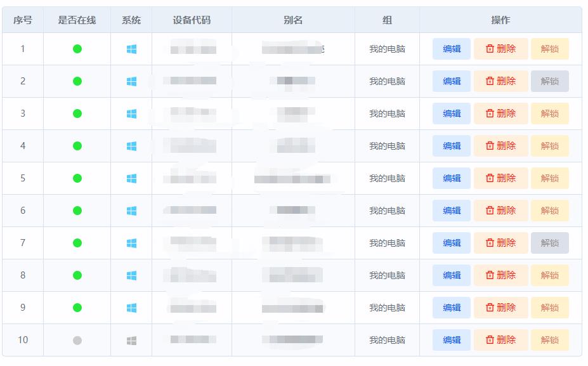This screenshot has height=366, width=588.
Task: Click the Windows system icon in row 2
Action: [x=132, y=81]
